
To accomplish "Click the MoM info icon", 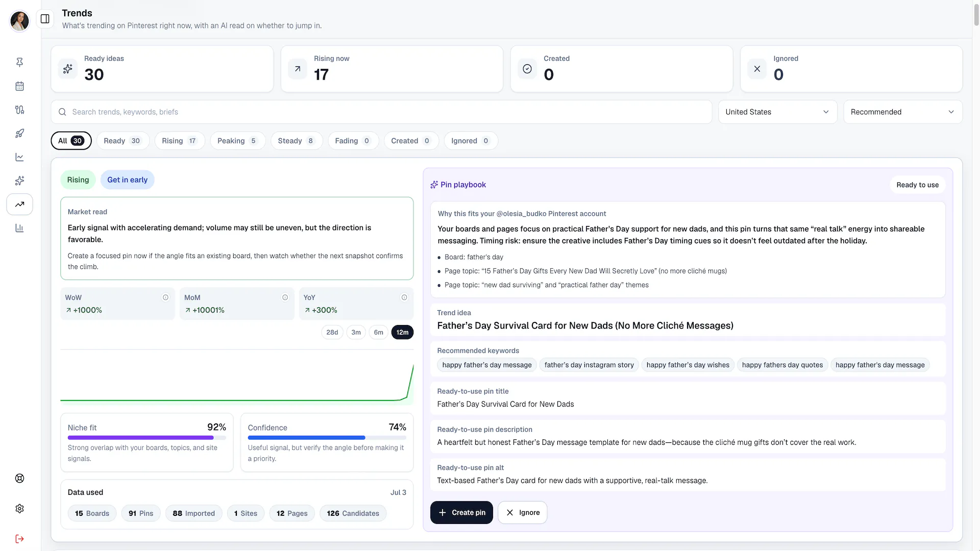I will tap(285, 297).
